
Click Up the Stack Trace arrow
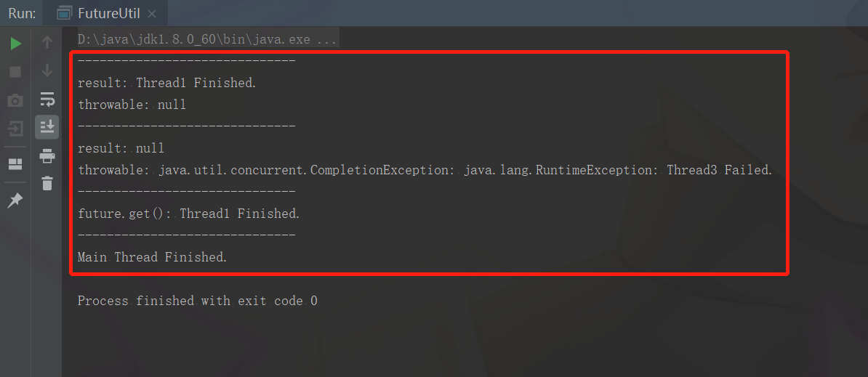tap(47, 43)
